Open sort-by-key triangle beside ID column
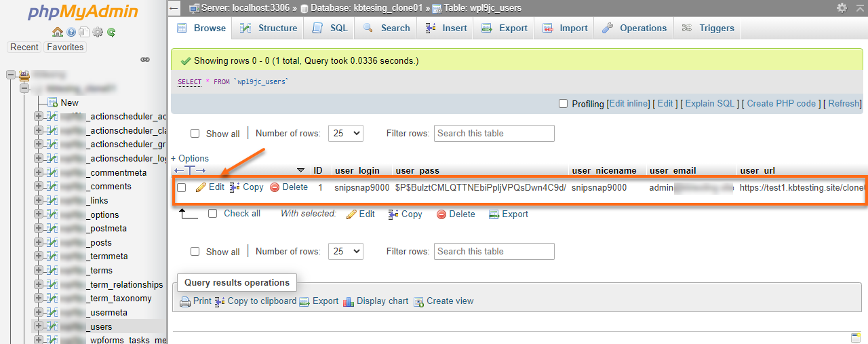This screenshot has height=344, width=868. coord(301,170)
